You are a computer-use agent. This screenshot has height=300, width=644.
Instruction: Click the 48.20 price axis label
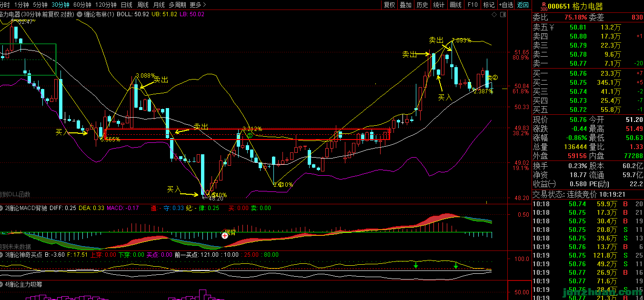pyautogui.click(x=522, y=198)
